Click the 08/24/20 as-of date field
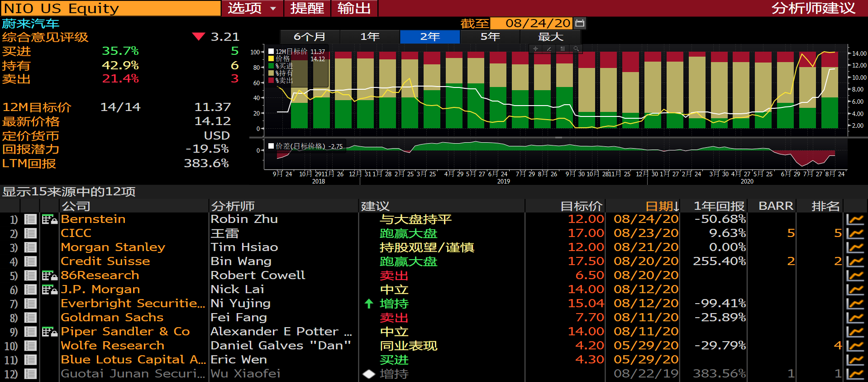 pos(532,23)
